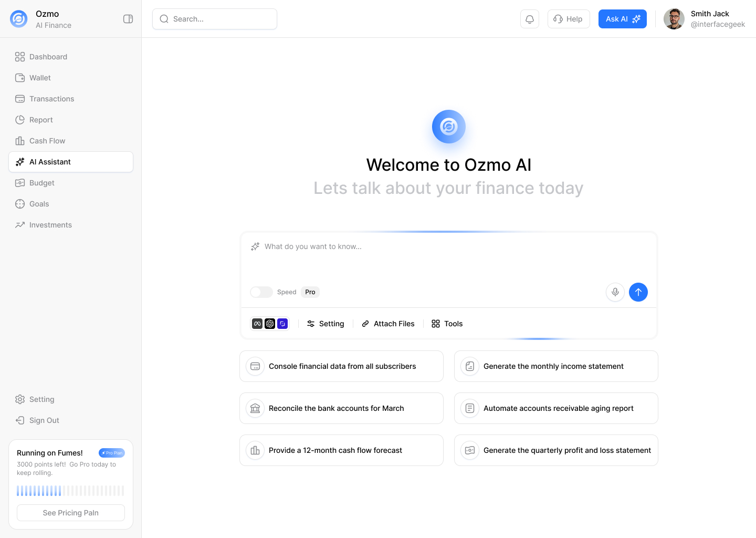
Task: Navigate to the Budget section
Action: (42, 183)
